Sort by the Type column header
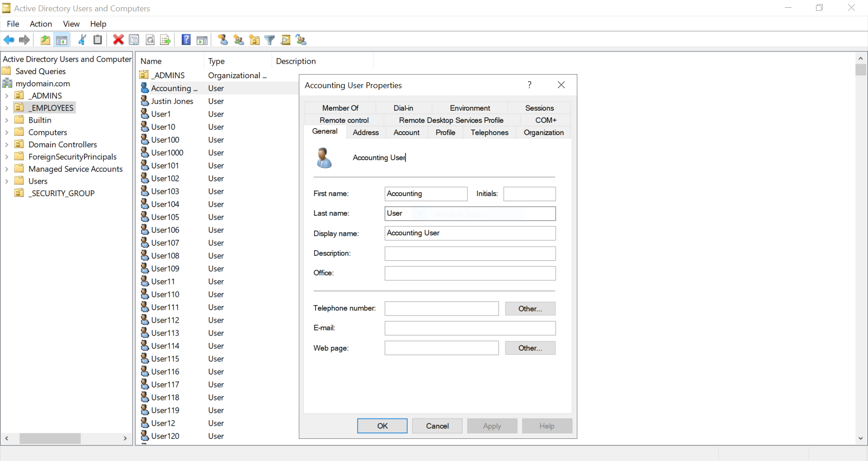The image size is (868, 461). 238,61
